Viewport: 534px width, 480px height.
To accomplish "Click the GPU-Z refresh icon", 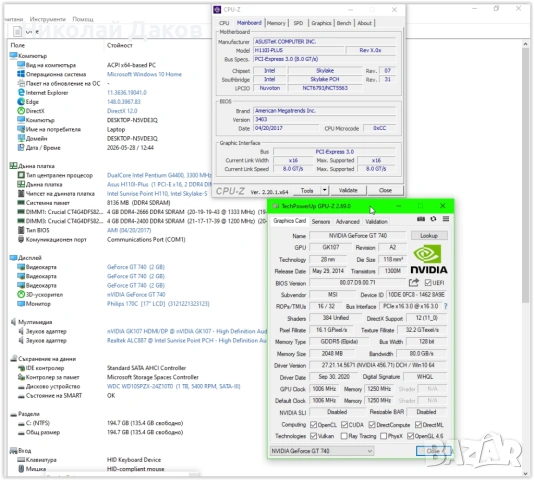I will (433, 219).
